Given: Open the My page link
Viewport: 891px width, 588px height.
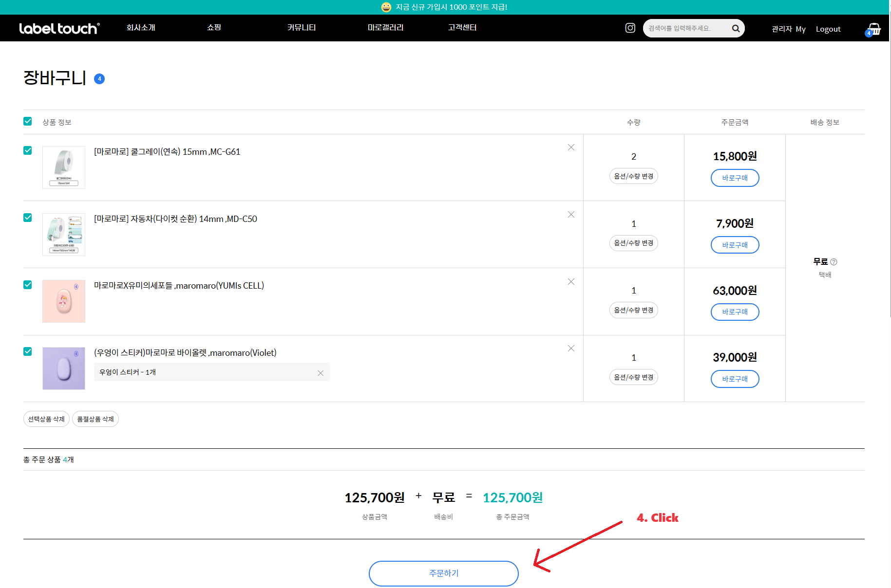Looking at the screenshot, I should click(x=801, y=29).
